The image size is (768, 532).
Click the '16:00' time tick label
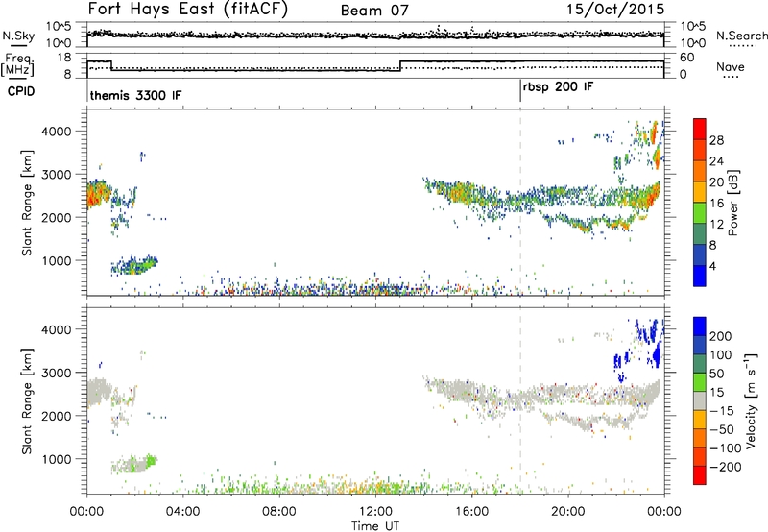(471, 512)
